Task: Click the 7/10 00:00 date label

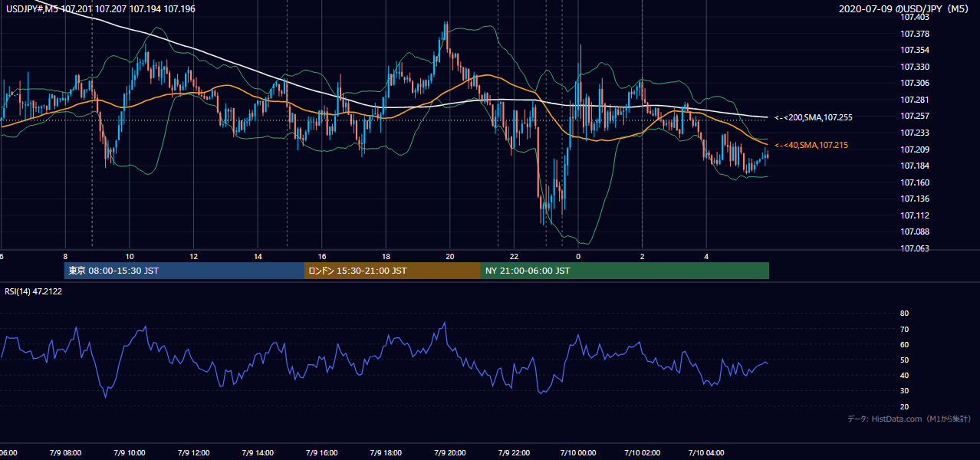Action: coord(578,452)
